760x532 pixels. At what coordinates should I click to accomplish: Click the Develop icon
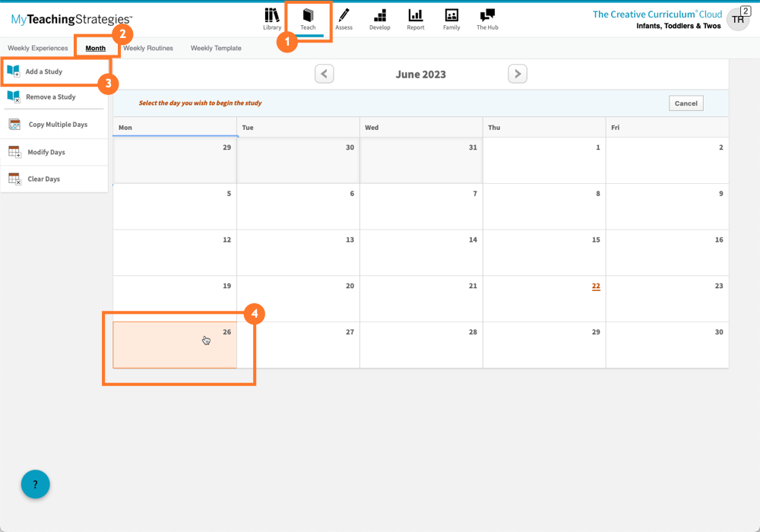pos(379,19)
